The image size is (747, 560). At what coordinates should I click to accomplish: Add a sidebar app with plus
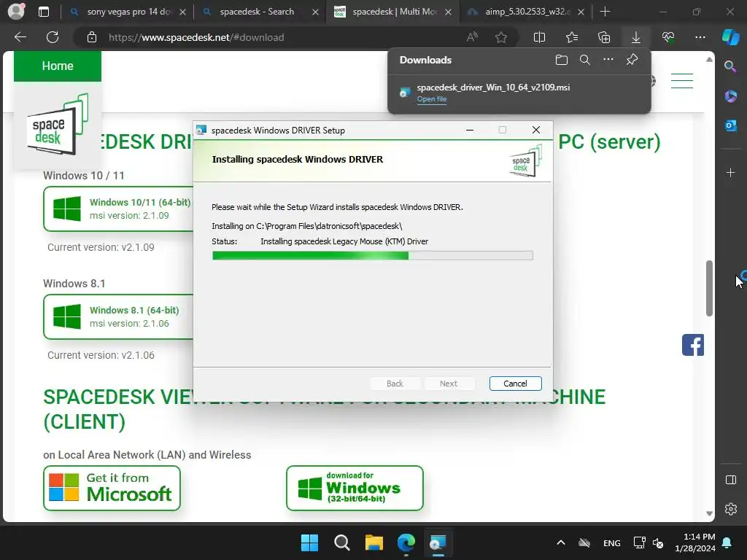pyautogui.click(x=730, y=172)
